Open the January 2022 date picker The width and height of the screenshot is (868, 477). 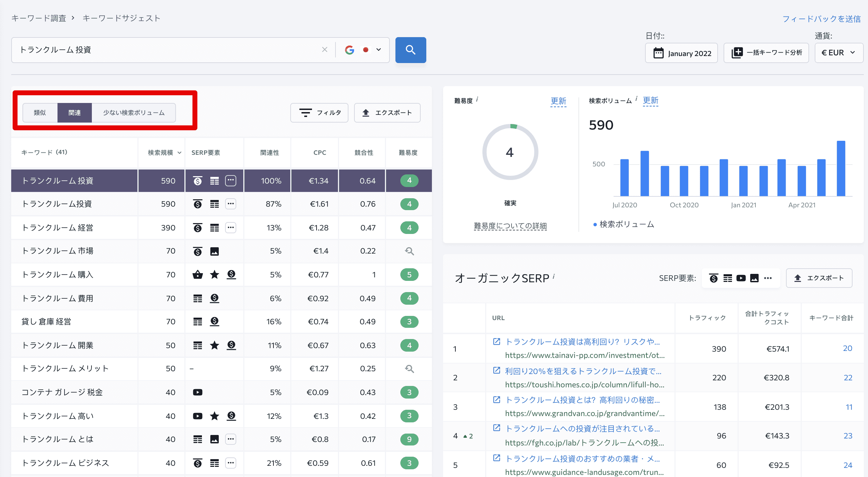tap(681, 53)
